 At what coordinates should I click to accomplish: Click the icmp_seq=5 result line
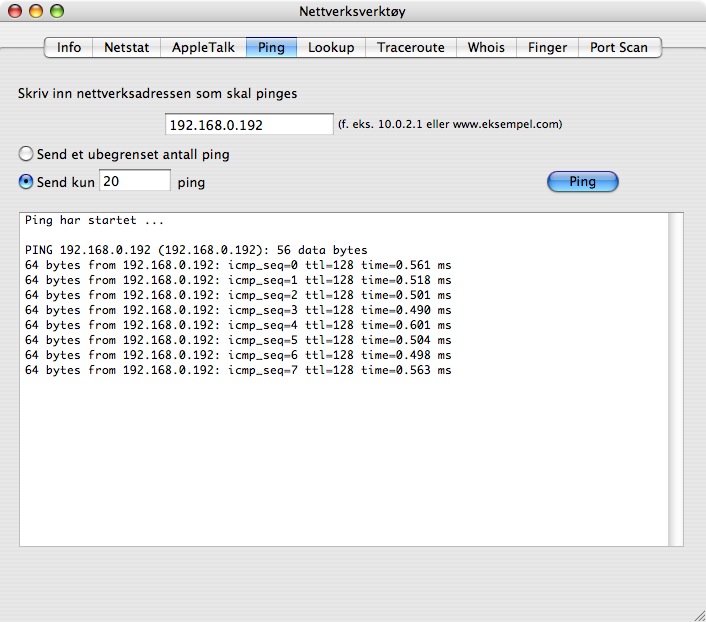(238, 340)
